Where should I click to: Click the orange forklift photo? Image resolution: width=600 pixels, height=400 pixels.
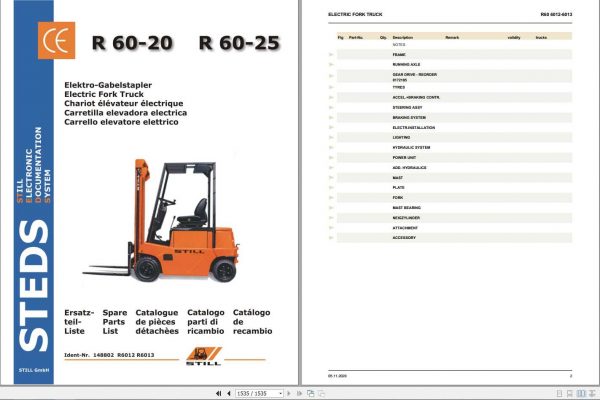161,220
